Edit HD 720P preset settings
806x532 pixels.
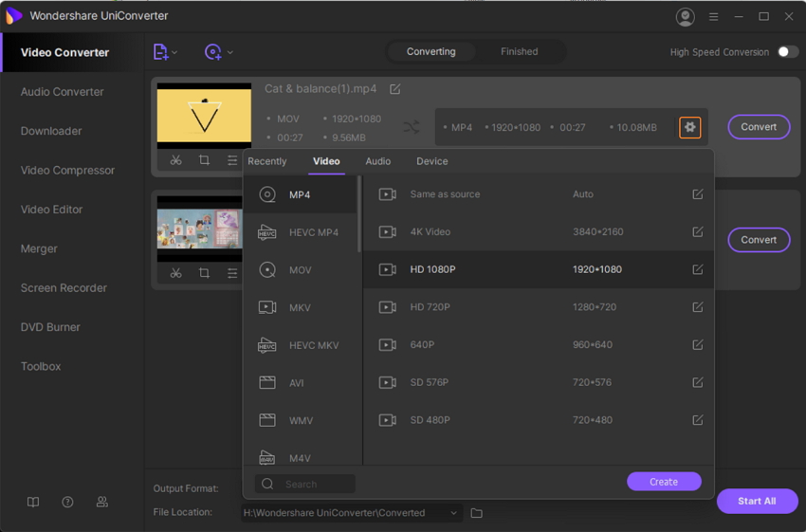coord(698,307)
